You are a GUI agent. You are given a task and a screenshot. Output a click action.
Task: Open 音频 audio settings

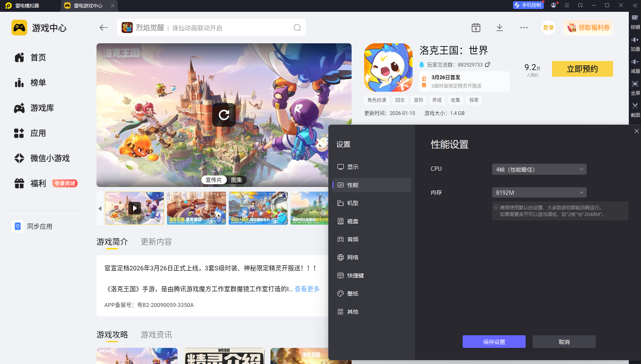[x=372, y=239]
